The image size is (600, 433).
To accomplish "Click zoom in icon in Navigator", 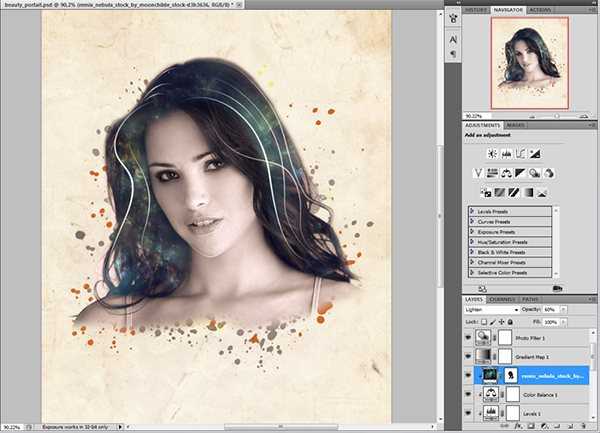I will [584, 116].
